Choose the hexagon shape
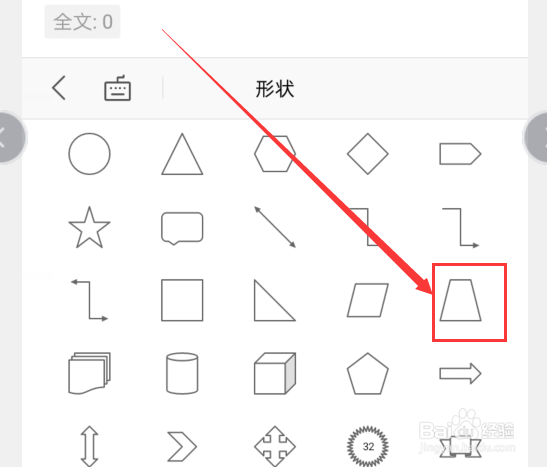547x467 pixels. [275, 154]
